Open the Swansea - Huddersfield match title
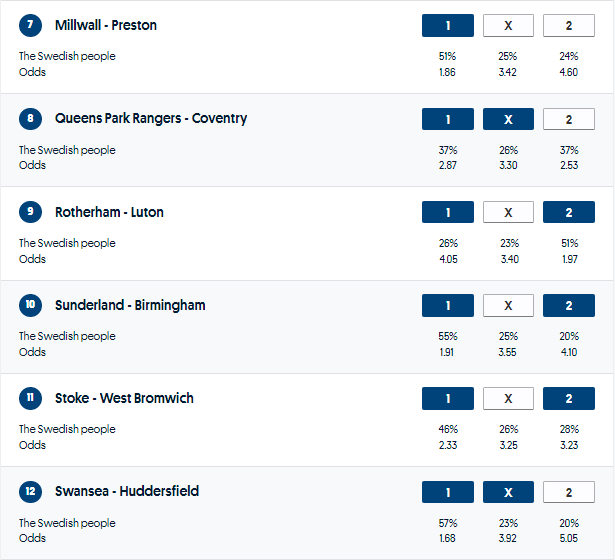 [127, 492]
